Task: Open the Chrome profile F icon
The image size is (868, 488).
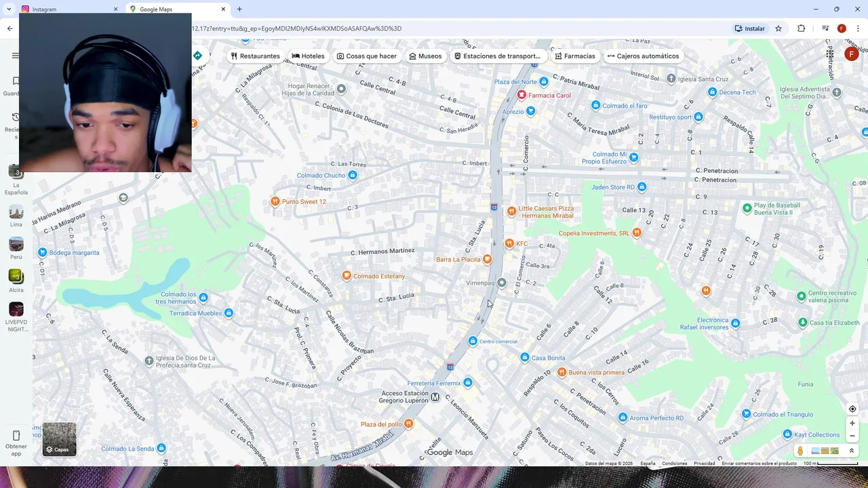Action: [x=842, y=28]
